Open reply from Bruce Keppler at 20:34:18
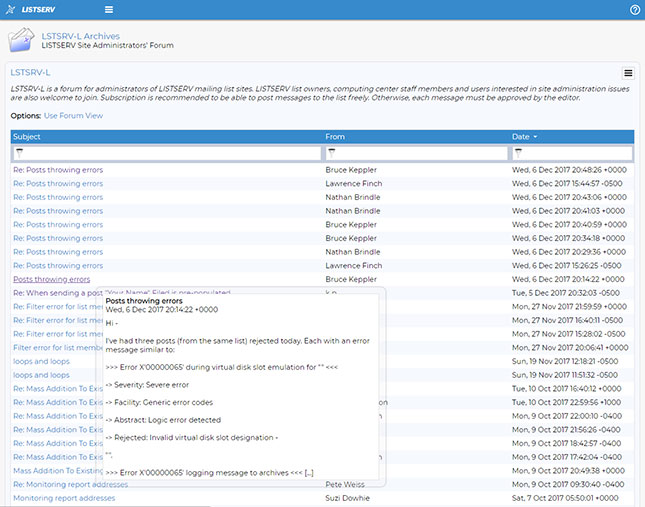645x507 pixels. click(x=58, y=238)
